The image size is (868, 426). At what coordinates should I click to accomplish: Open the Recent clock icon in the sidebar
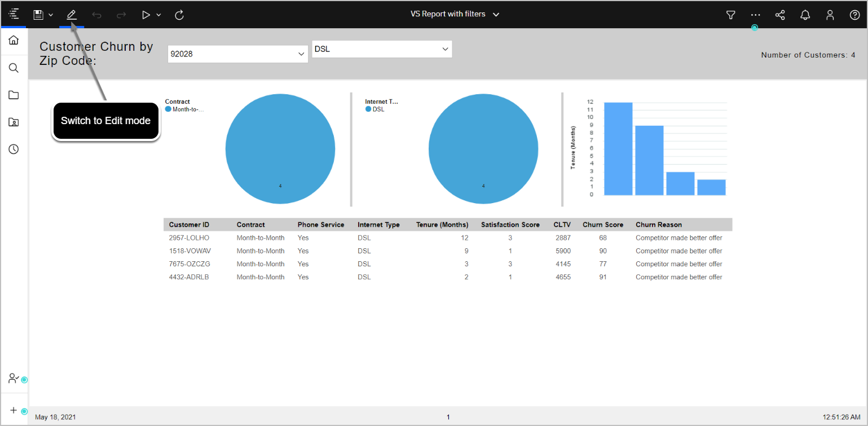[x=14, y=149]
